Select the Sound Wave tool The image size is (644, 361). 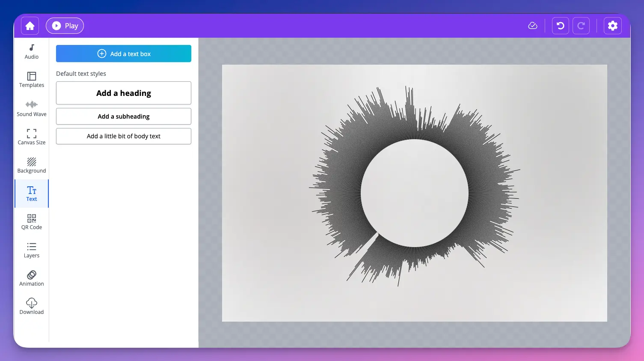[x=31, y=108]
